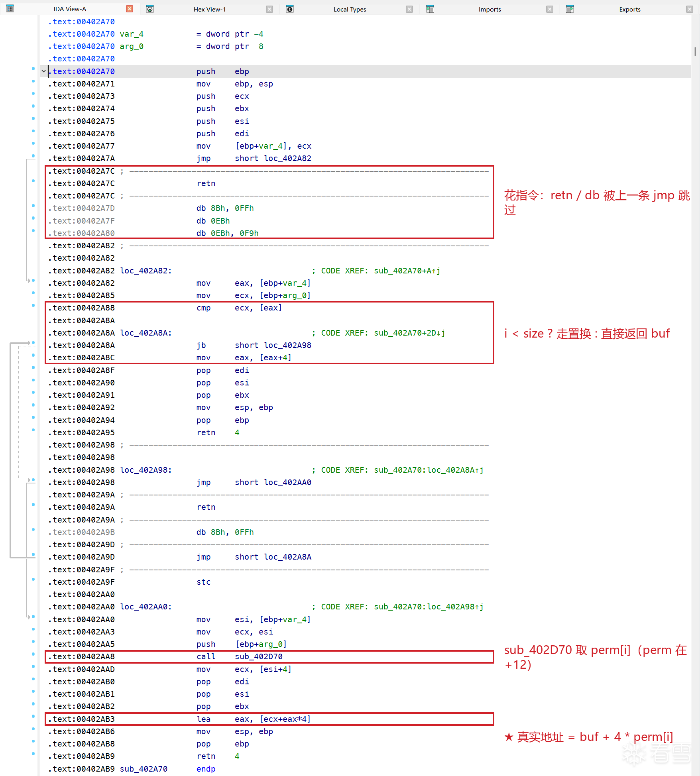This screenshot has width=700, height=776.
Task: Select the db 0EBh, 0F9h line
Action: [227, 234]
